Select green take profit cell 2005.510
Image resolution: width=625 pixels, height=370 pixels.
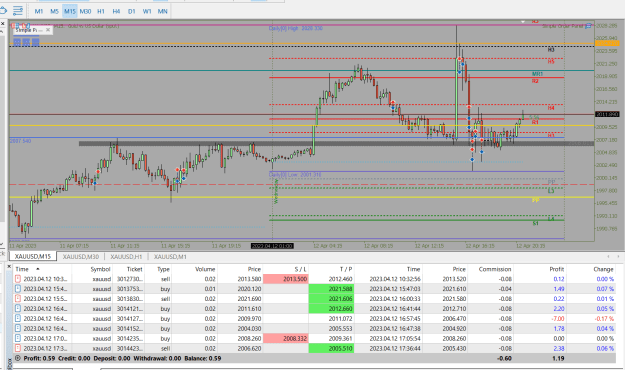(x=332, y=348)
